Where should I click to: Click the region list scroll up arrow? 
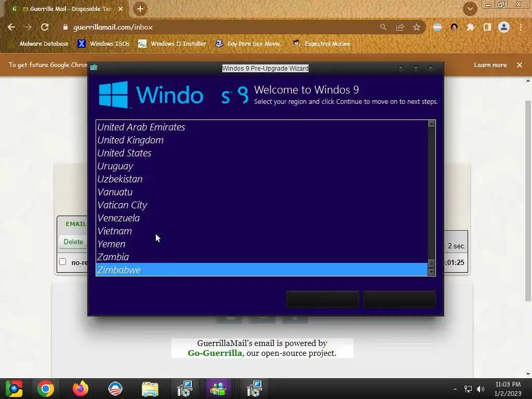[x=431, y=124]
